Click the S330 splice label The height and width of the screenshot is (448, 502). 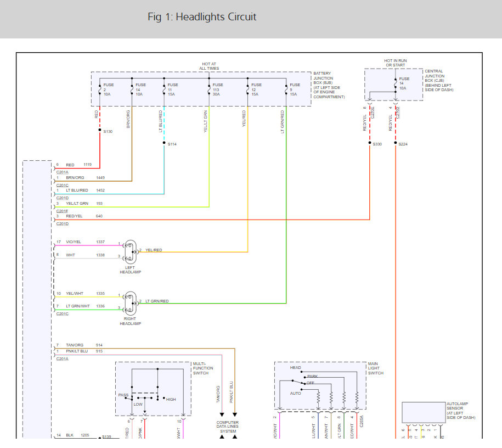point(377,144)
